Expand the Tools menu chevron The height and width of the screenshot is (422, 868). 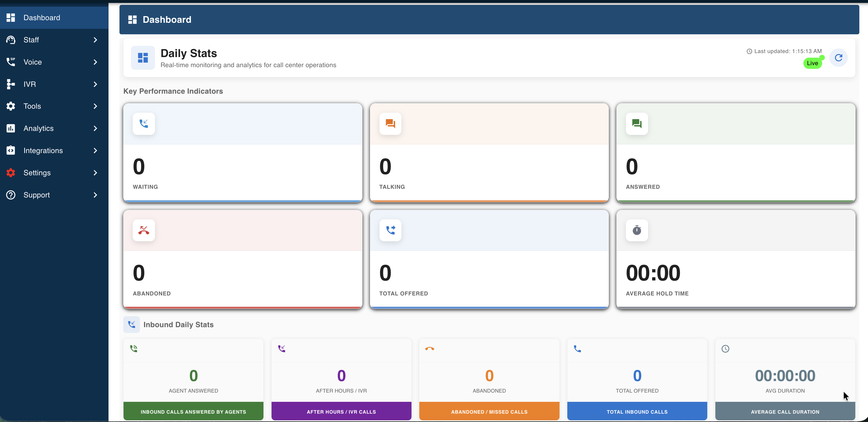pyautogui.click(x=95, y=106)
